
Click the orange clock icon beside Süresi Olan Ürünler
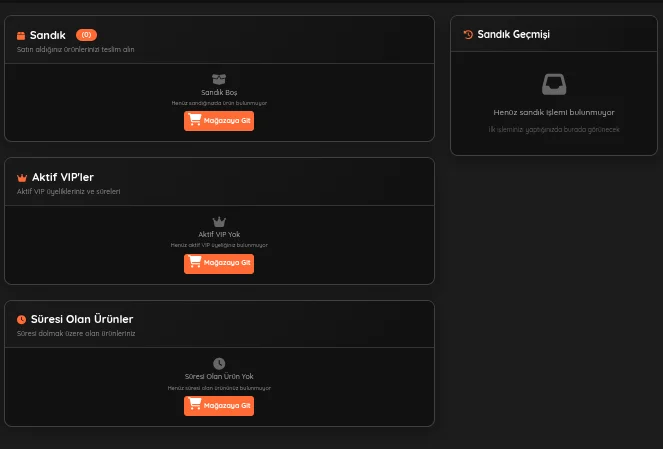click(21, 320)
